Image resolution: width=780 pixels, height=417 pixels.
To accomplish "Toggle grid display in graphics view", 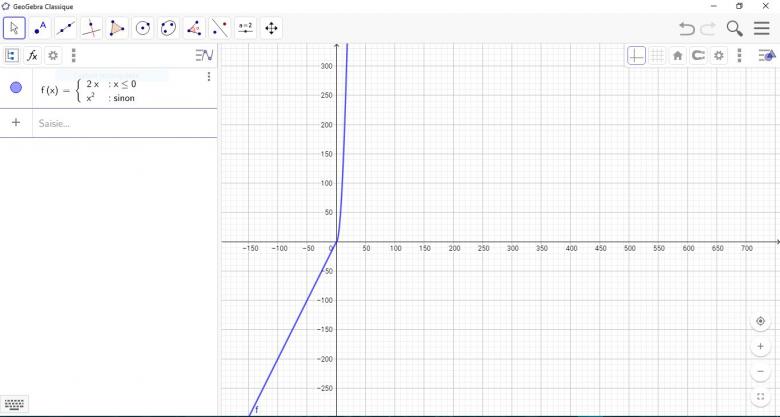I will (x=657, y=56).
